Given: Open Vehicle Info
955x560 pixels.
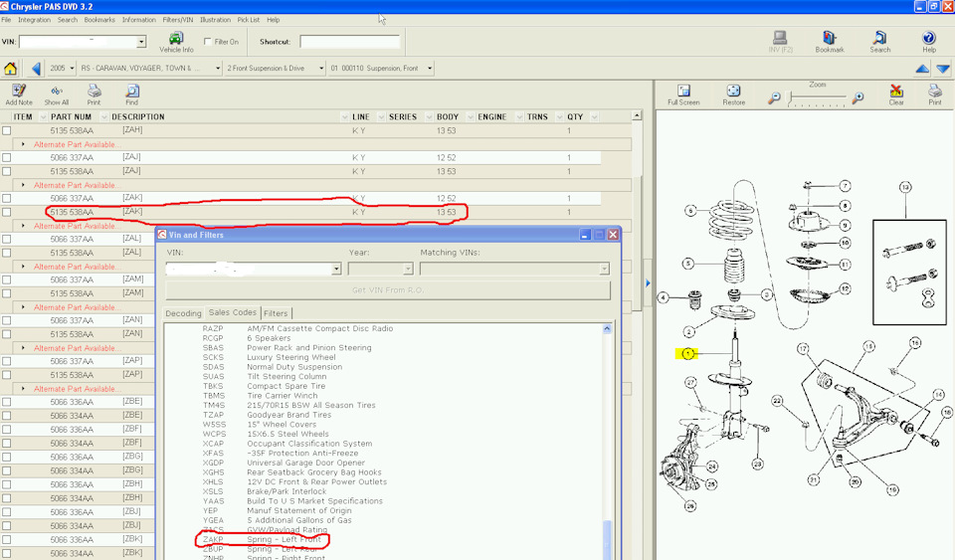Looking at the screenshot, I should point(176,42).
